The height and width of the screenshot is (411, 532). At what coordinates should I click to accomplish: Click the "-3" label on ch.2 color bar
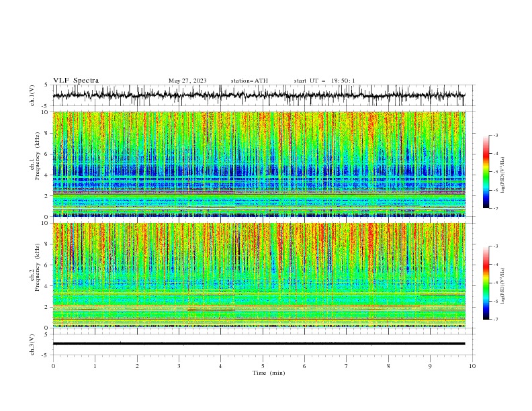pos(496,246)
